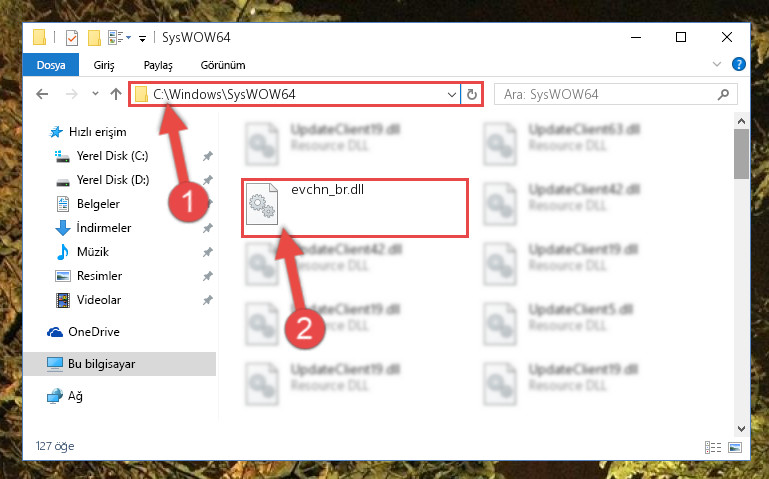Open the Properties quick access icon
The image size is (769, 479).
pos(72,37)
